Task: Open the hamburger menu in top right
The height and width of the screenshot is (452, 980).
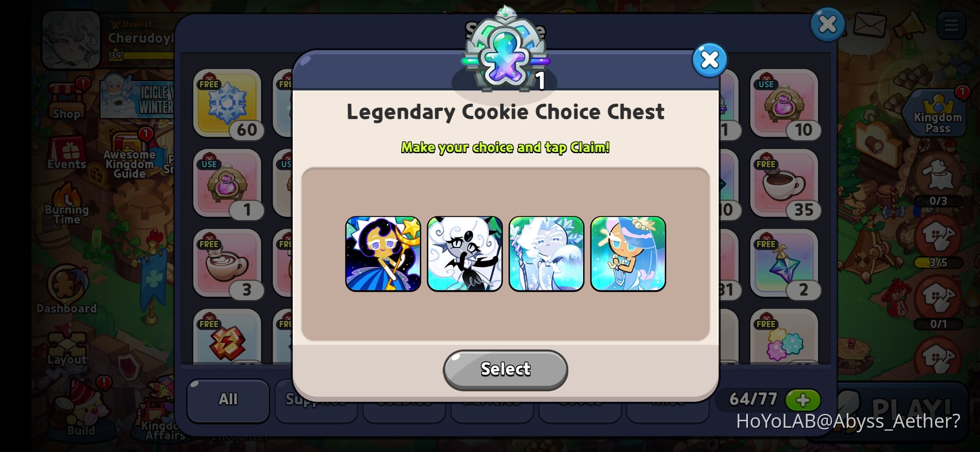Action: tap(951, 26)
